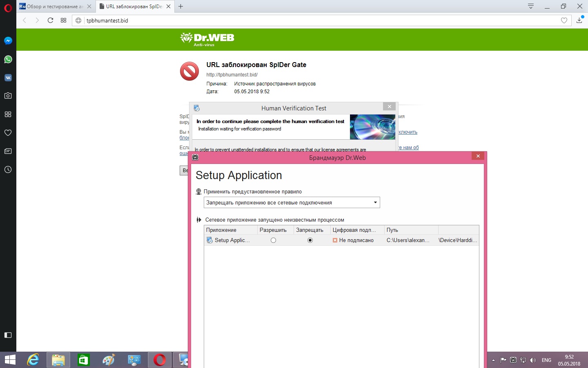Go back to the previous page
Screen dimensions: 588x368
pos(24,20)
